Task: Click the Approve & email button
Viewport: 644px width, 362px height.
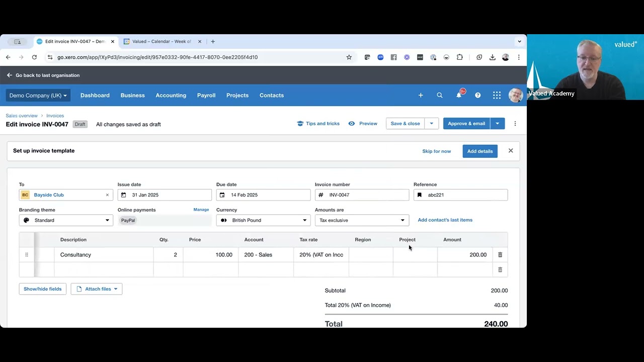Action: pos(466,124)
